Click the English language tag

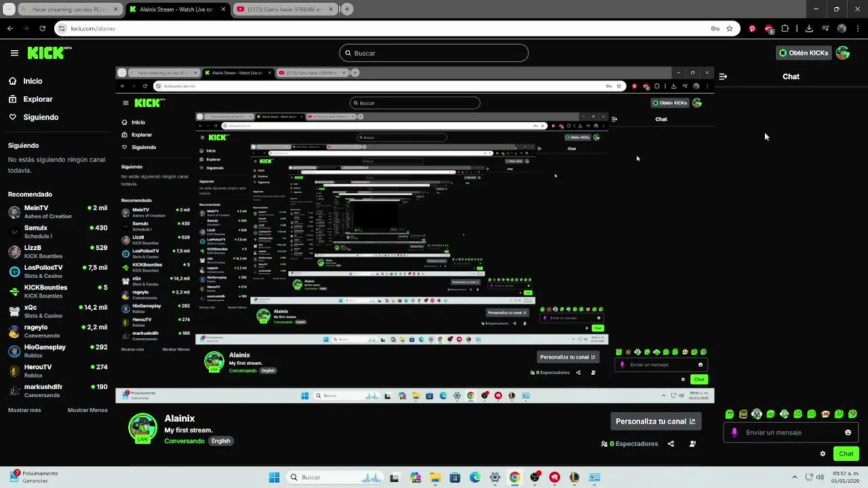pyautogui.click(x=220, y=441)
